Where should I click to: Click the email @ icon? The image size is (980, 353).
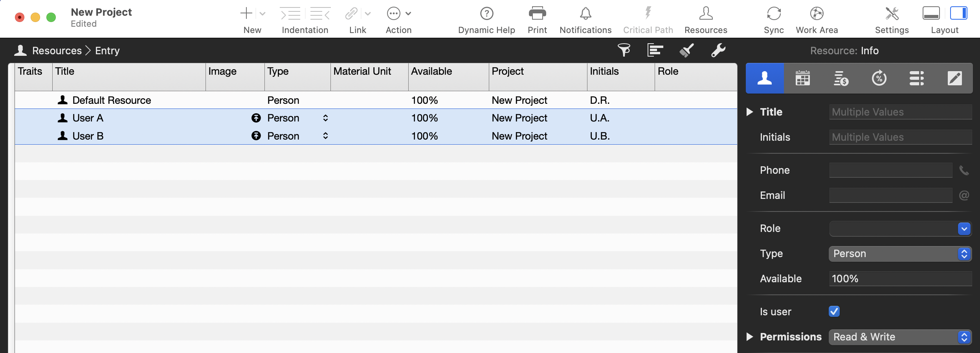coord(964,195)
